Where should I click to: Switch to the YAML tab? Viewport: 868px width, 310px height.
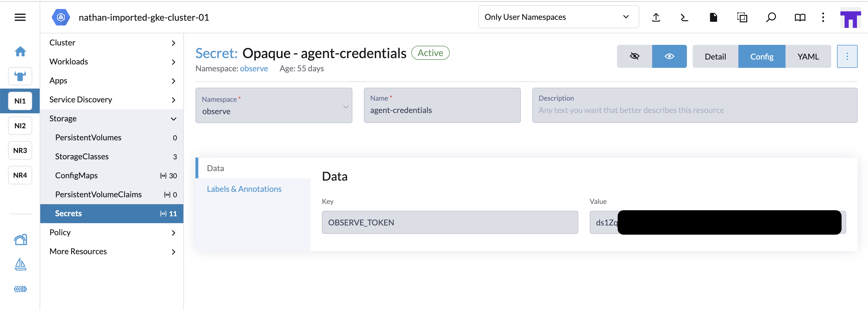(808, 57)
